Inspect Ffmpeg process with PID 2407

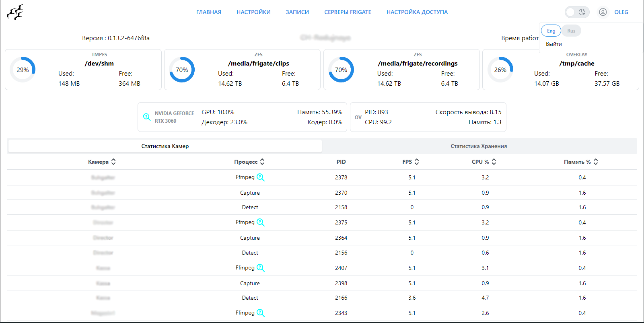tap(261, 268)
